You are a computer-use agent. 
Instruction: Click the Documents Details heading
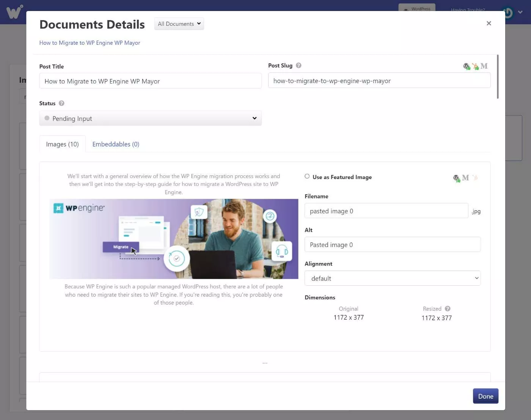click(x=92, y=24)
